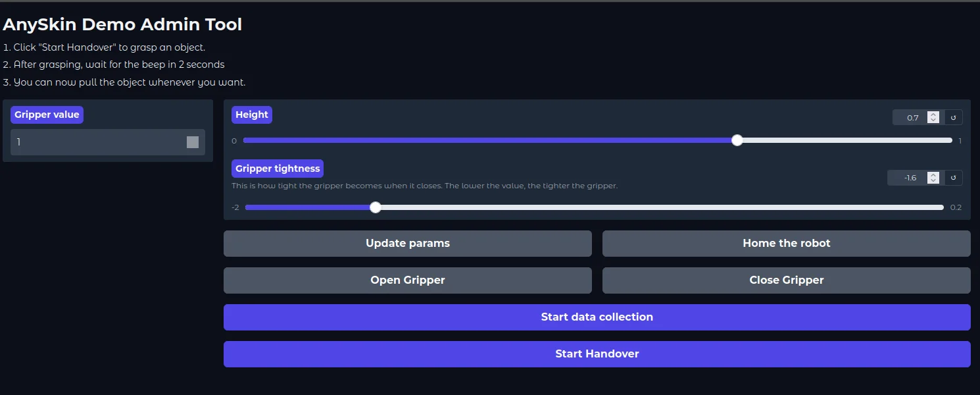Raise Gripper tightness with up stepper arrow

933,175
